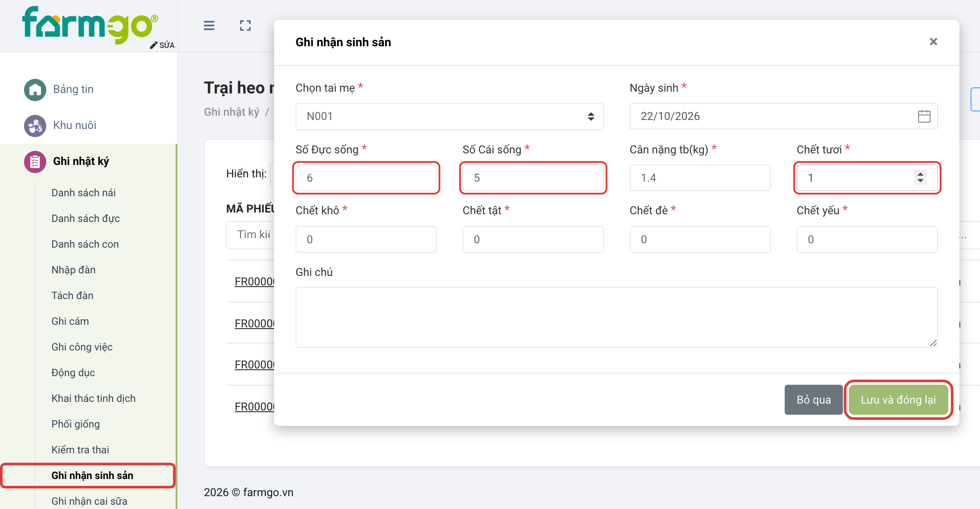Click Bảng tin text in sidebar
This screenshot has width=980, height=509.
point(73,89)
